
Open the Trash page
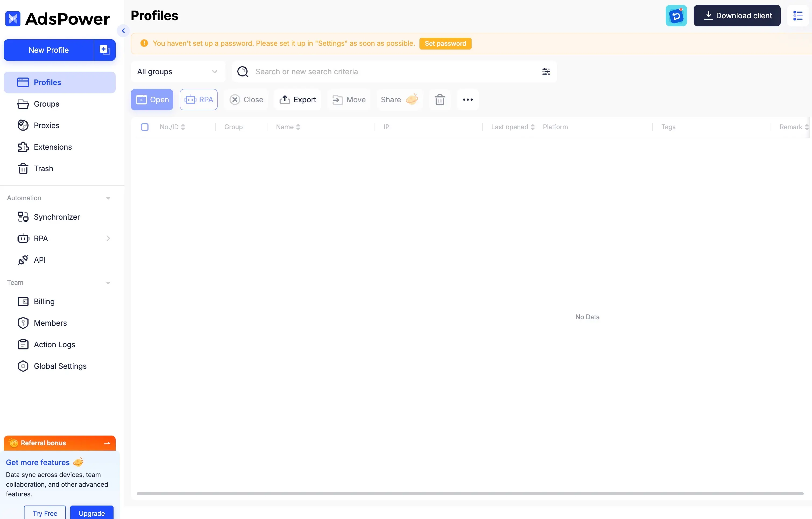(x=60, y=169)
